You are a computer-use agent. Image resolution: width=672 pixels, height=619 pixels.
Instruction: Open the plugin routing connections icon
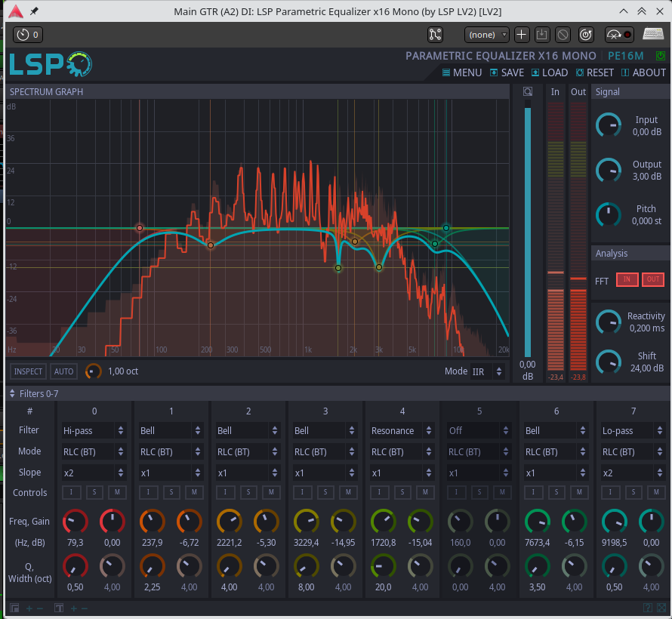click(435, 35)
